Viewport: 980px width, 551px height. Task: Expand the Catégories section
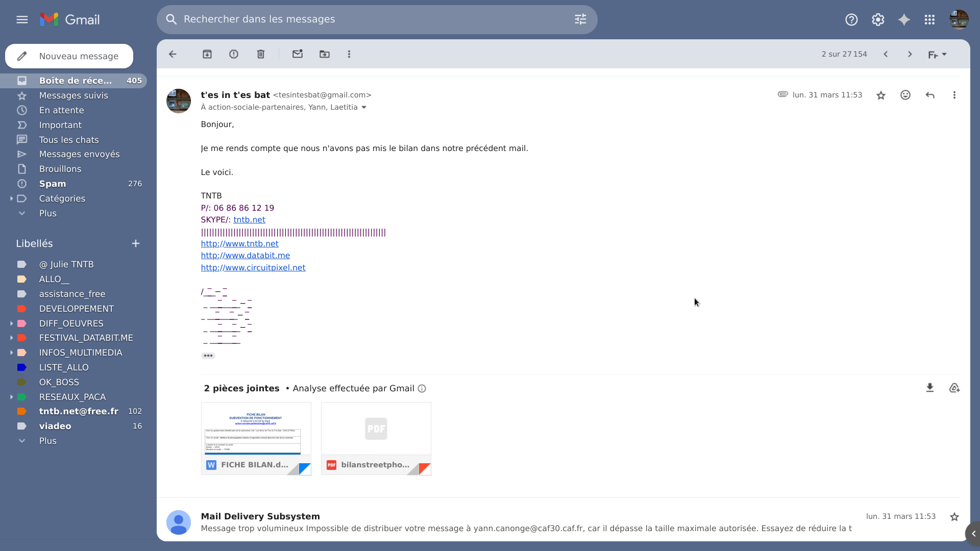pyautogui.click(x=11, y=198)
